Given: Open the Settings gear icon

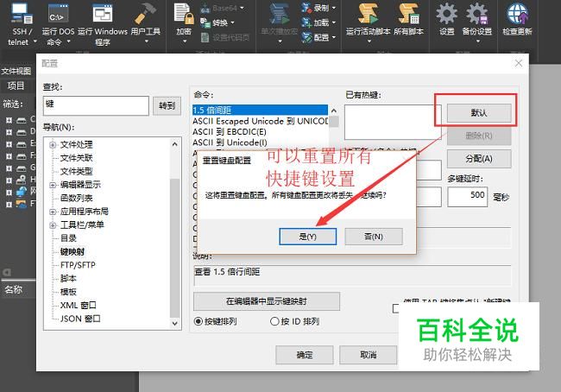Looking at the screenshot, I should 446,14.
